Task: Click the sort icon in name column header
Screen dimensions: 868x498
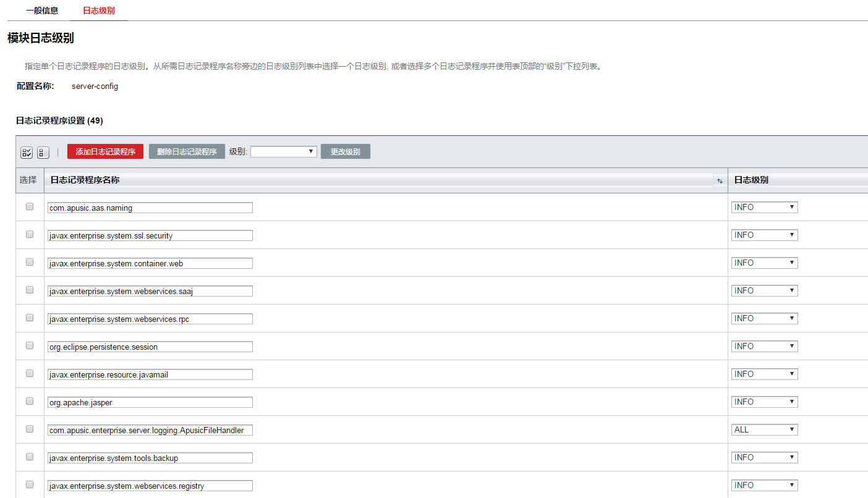Action: (x=720, y=180)
